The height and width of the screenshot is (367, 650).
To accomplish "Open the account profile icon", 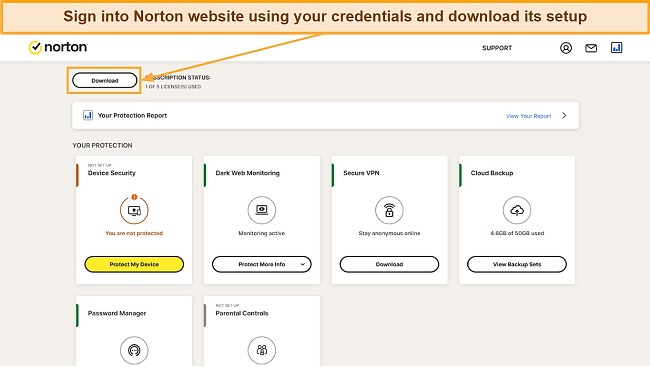I will point(566,48).
